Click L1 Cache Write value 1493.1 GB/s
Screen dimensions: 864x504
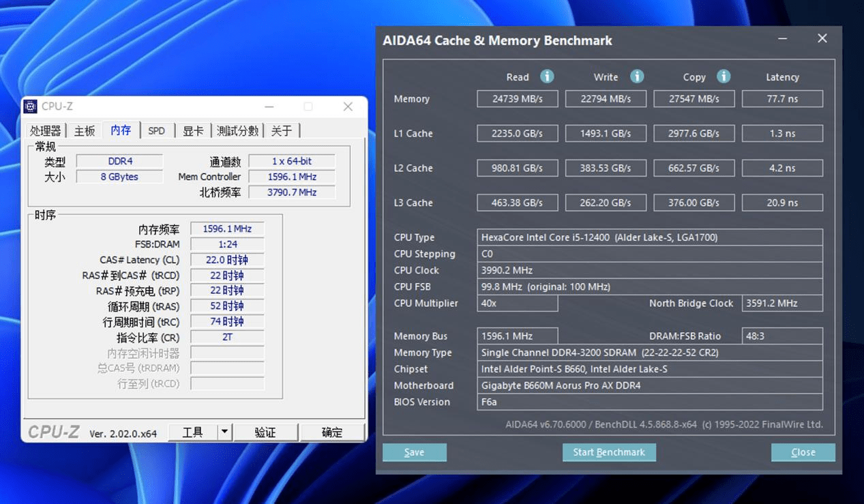pyautogui.click(x=606, y=134)
